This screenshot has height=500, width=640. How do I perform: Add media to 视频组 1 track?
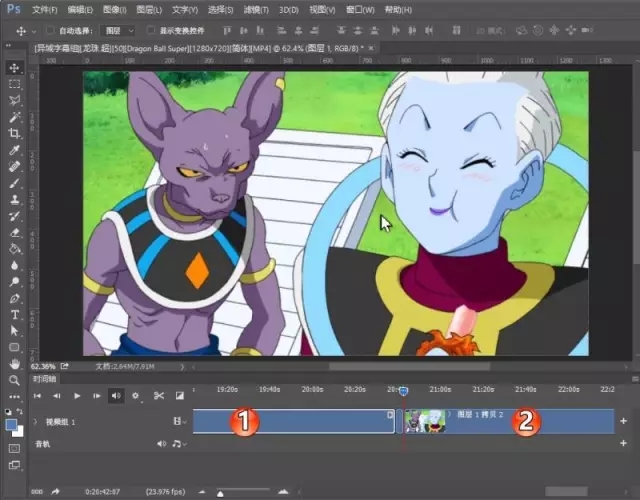click(623, 421)
